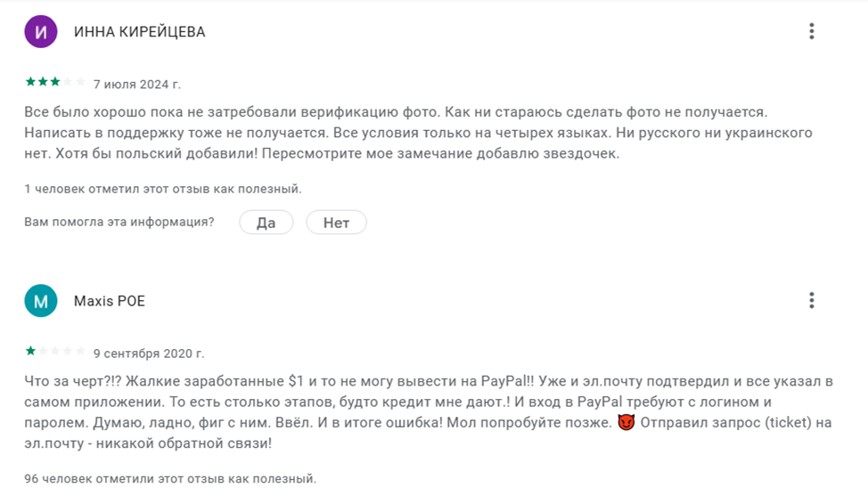Open the options menu for Инна Кирейцева's review
This screenshot has height=496, width=868.
(x=811, y=31)
